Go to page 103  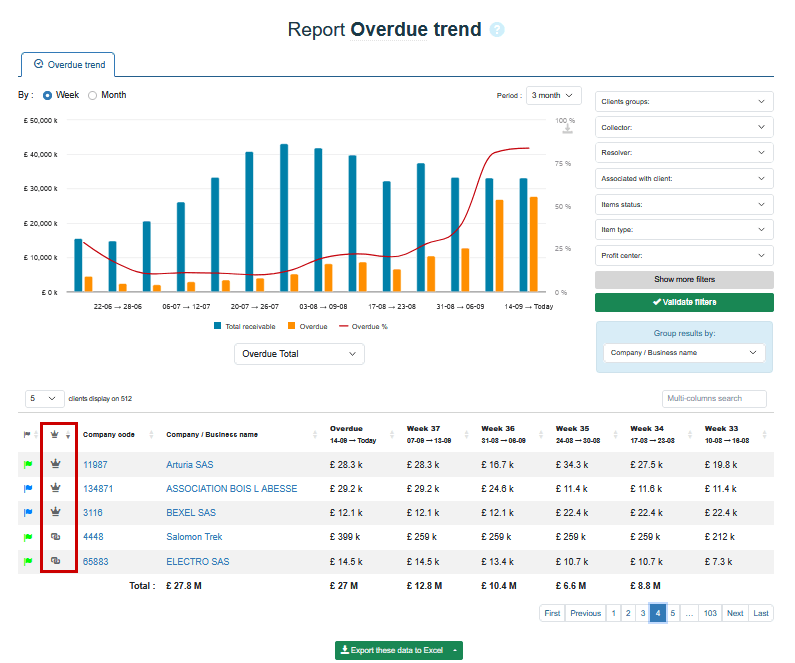click(x=710, y=613)
